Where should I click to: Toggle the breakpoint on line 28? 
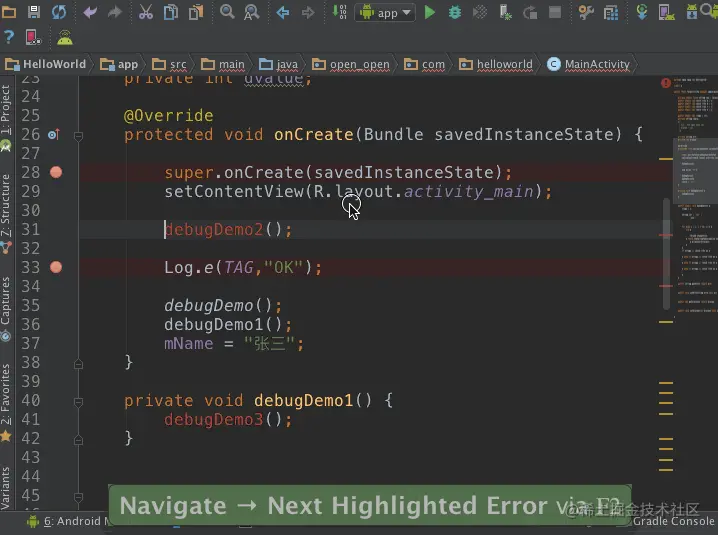click(56, 172)
